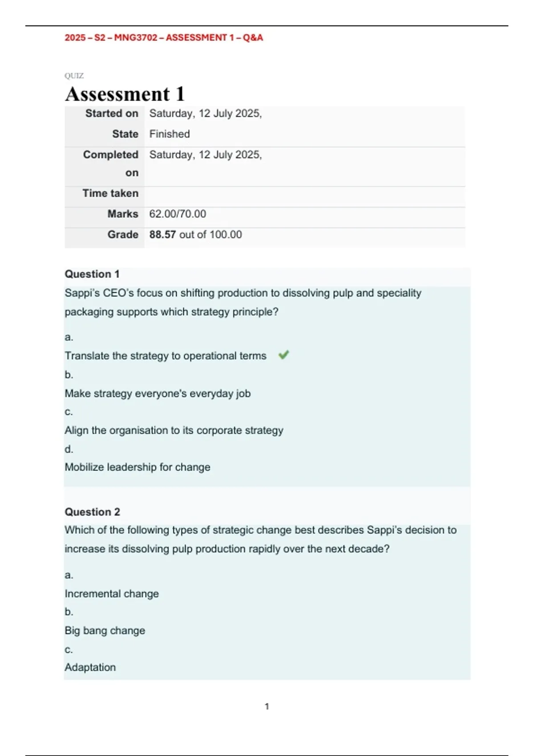Choose 'Align the organisation to its corporate strategy'
This screenshot has width=534, height=756.
click(174, 430)
